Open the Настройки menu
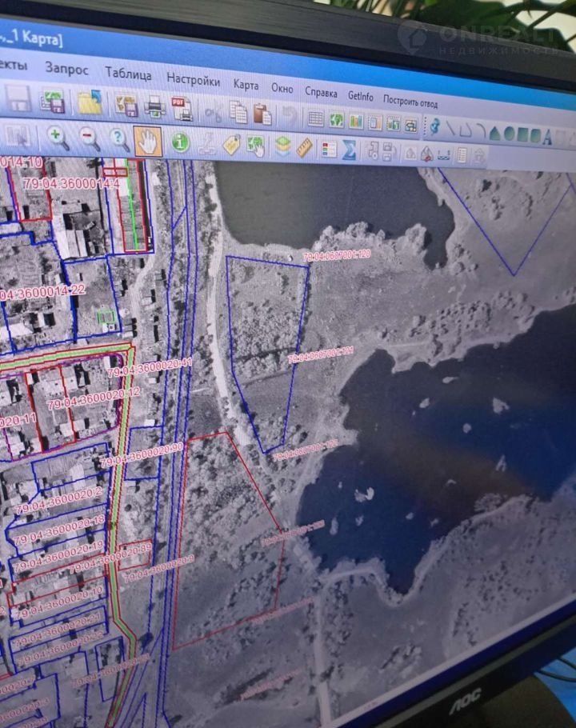This screenshot has width=576, height=728. click(193, 81)
